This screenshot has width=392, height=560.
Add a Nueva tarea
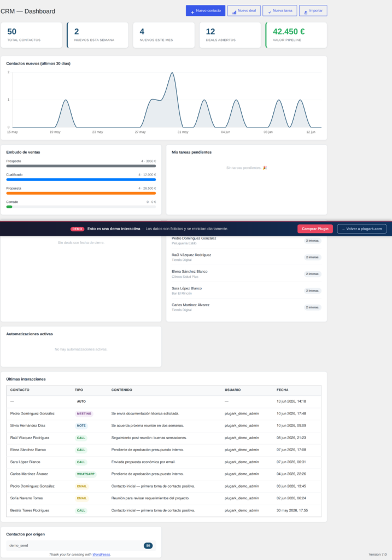pyautogui.click(x=279, y=11)
